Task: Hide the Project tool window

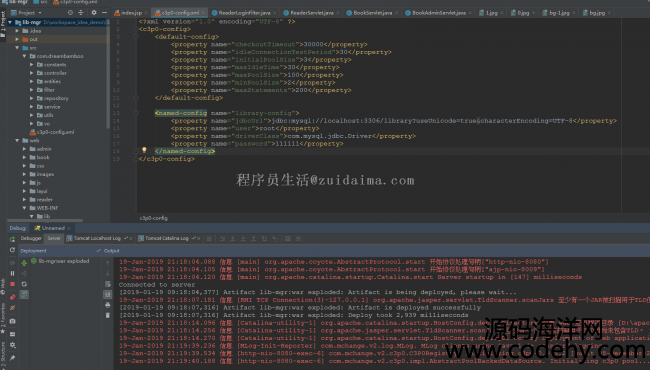Action: (x=104, y=13)
